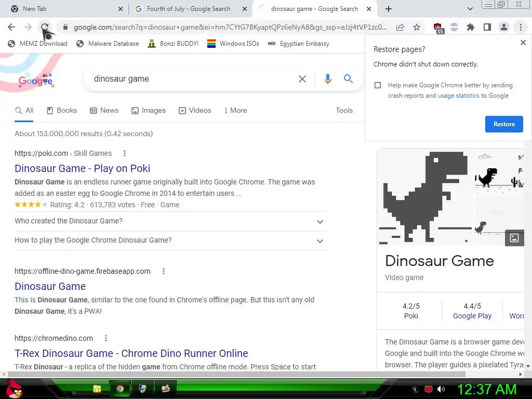Screen dimensions: 532x399
Task: Select the All results tab
Action: (x=24, y=110)
